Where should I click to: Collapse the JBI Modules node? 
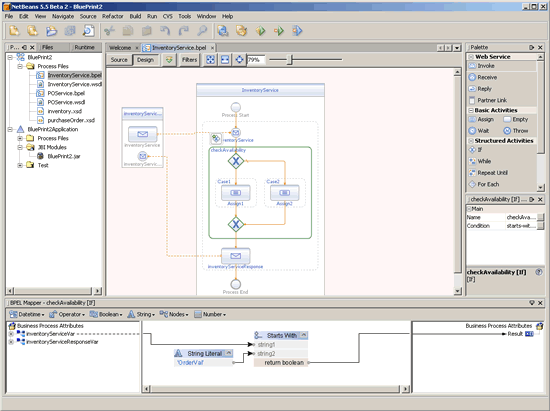point(20,147)
